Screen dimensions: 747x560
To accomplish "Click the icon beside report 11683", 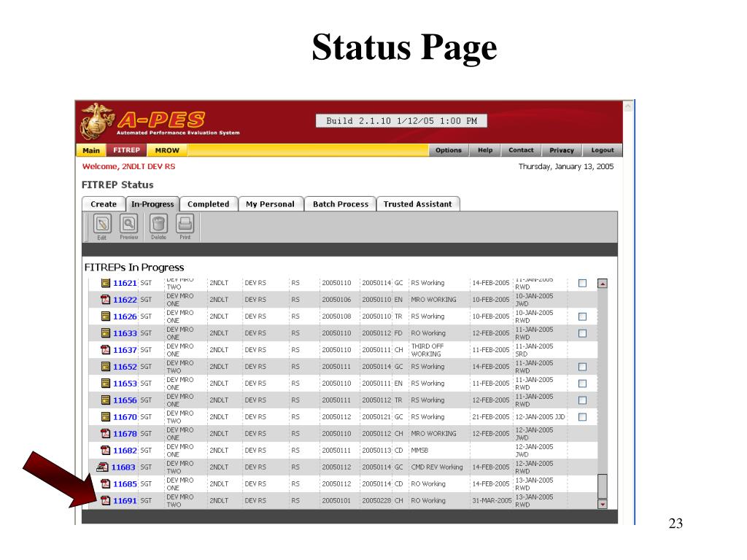I will [x=102, y=467].
